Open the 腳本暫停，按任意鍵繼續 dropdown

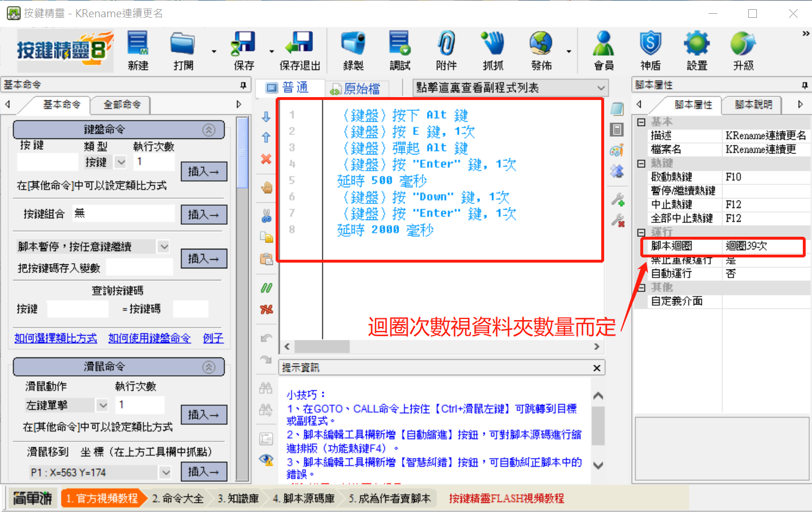(x=164, y=247)
